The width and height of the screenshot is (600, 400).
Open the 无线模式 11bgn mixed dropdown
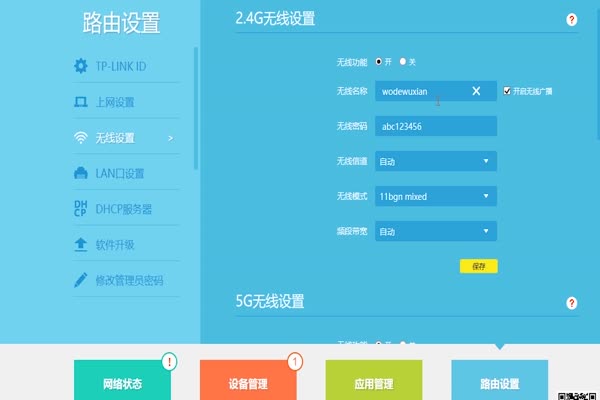tap(436, 196)
